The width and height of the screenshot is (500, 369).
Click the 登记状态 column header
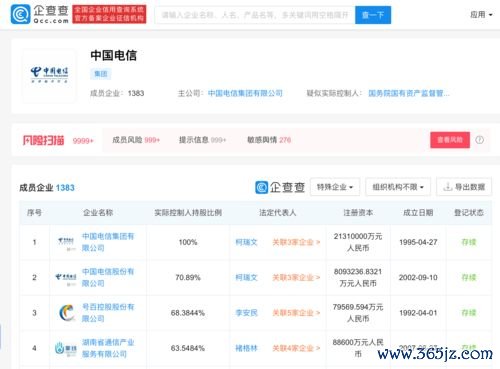(469, 213)
